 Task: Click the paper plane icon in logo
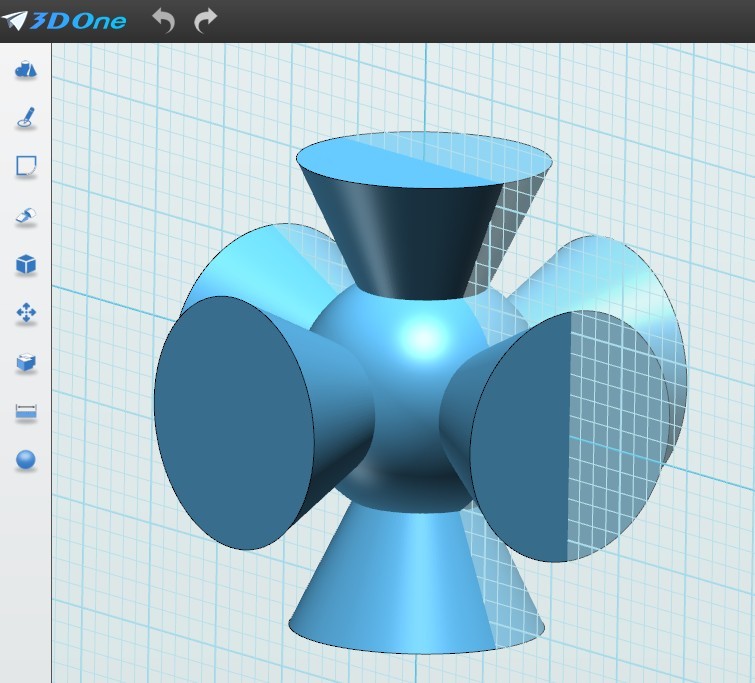tap(14, 20)
